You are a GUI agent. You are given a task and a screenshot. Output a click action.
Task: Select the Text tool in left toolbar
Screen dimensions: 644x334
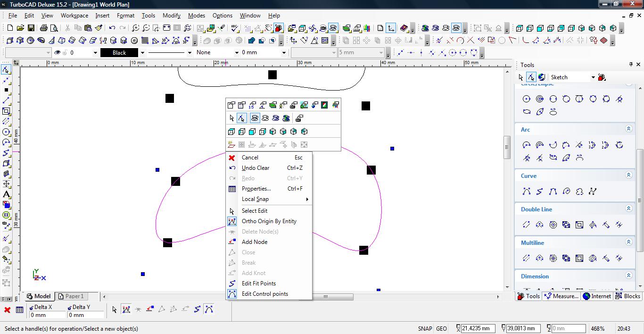[x=6, y=194]
